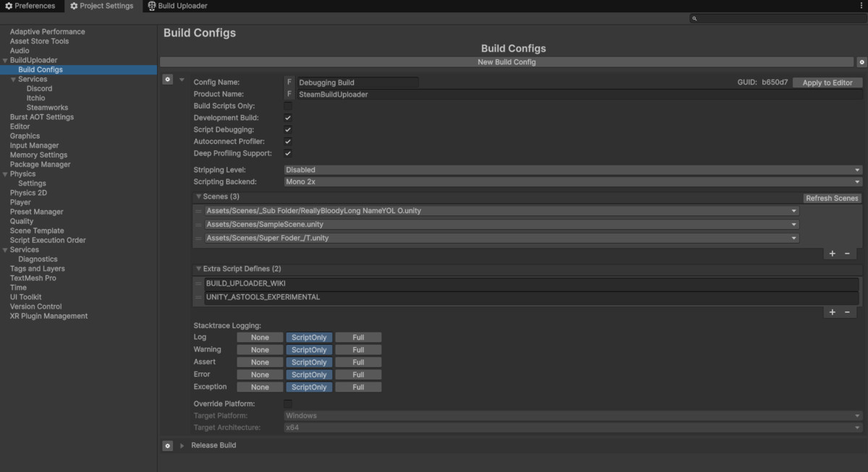Click the plus icon to add a scene

(x=832, y=253)
